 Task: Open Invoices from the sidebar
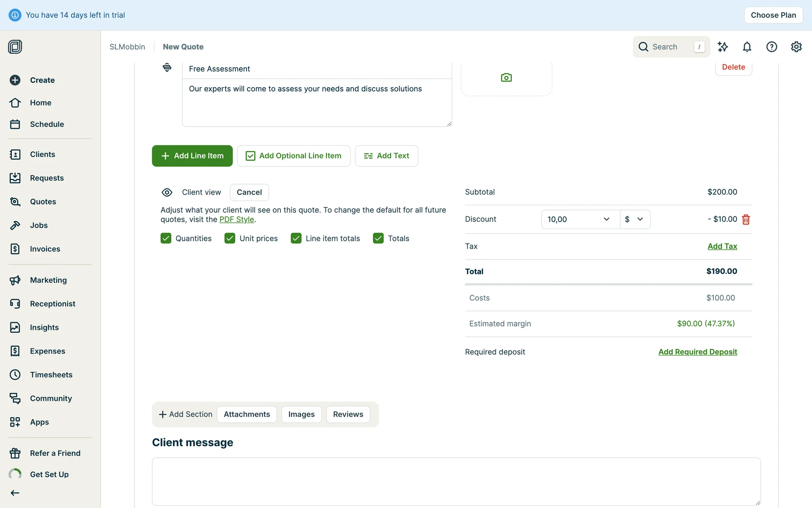(45, 249)
